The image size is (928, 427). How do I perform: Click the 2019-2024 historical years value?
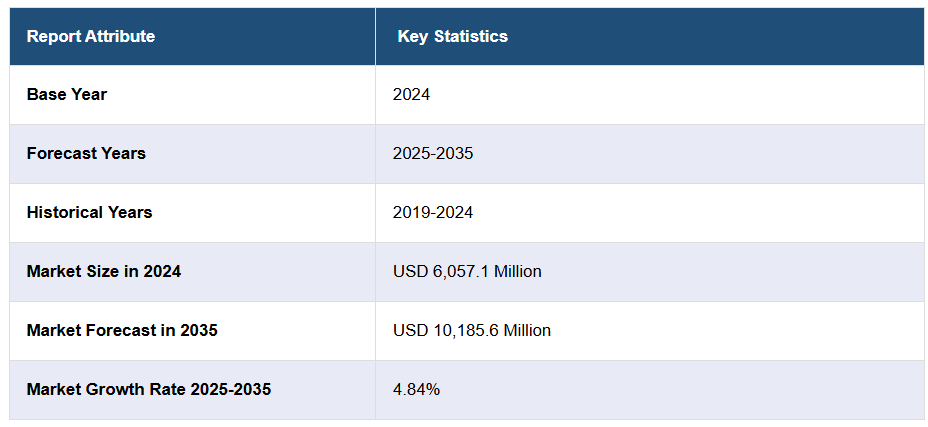(x=433, y=213)
